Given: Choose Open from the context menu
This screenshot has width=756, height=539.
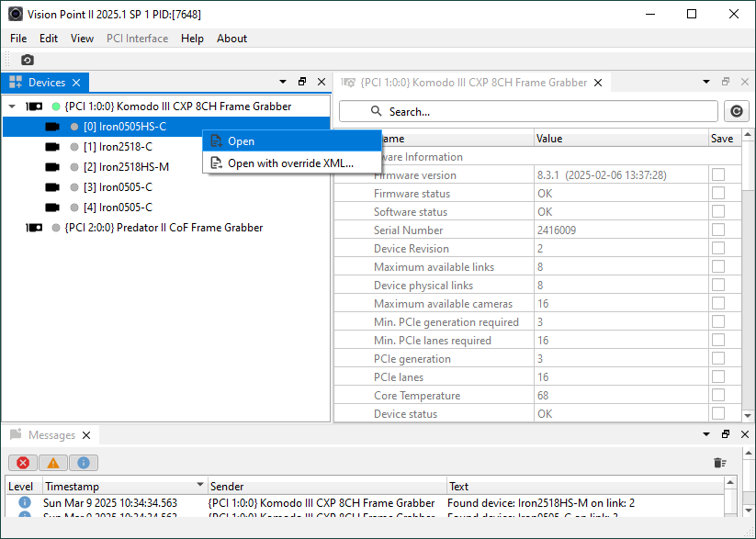Looking at the screenshot, I should pyautogui.click(x=242, y=141).
